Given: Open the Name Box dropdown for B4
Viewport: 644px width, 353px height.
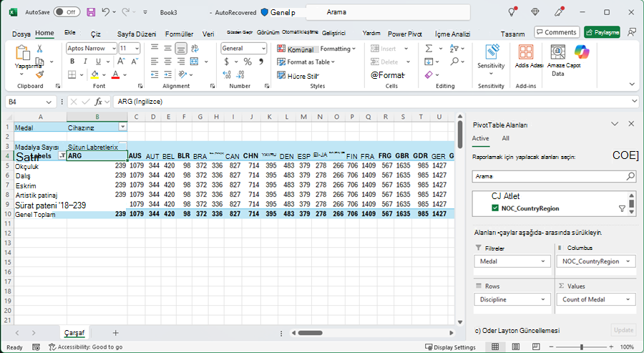Looking at the screenshot, I should [x=49, y=102].
